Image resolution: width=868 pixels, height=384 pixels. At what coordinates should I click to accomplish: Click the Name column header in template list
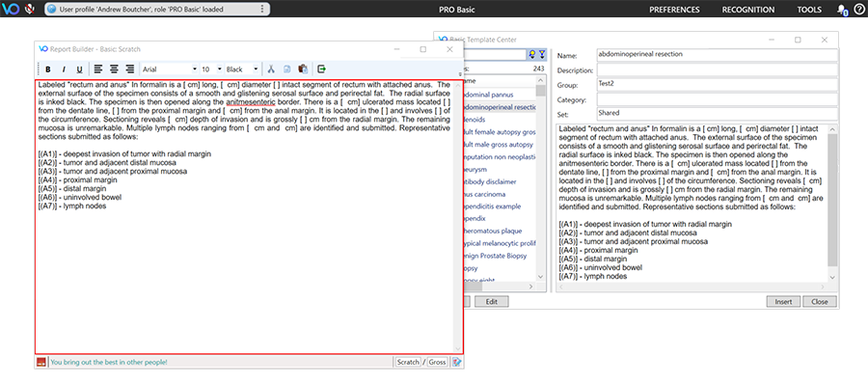[x=500, y=81]
